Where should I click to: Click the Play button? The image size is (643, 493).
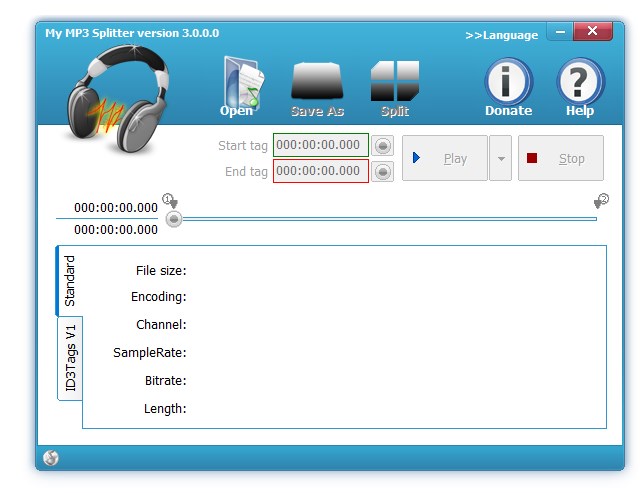445,158
